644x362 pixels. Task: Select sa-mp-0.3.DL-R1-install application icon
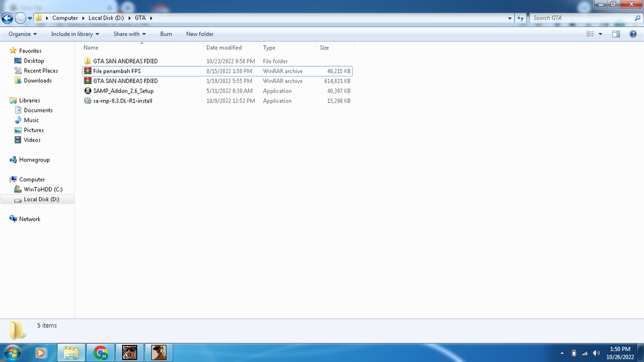coord(88,101)
